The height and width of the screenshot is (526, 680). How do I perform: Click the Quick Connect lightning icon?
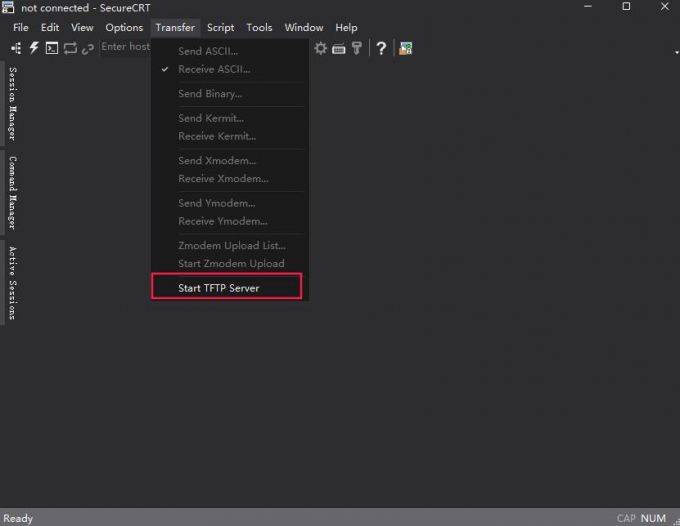tap(34, 48)
